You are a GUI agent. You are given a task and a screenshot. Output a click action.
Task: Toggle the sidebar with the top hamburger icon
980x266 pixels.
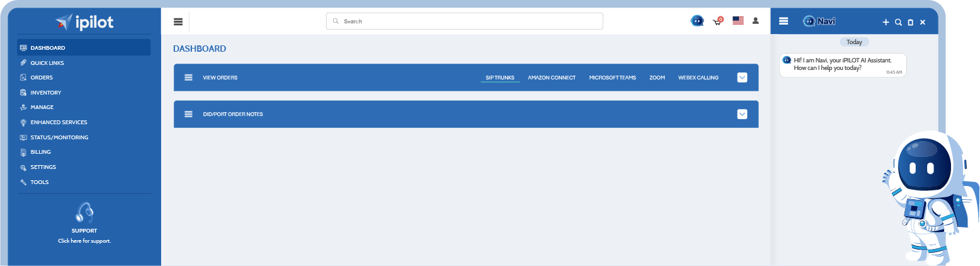pos(178,21)
